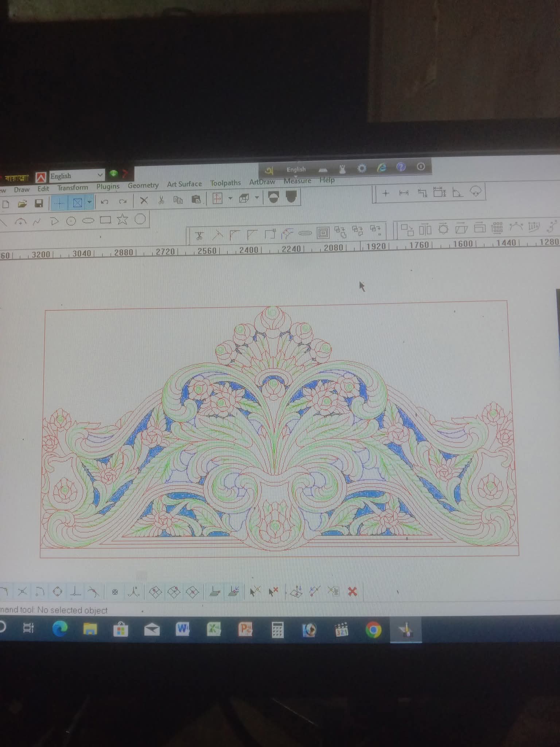Click the skew parallelogram transform icon

(461, 228)
